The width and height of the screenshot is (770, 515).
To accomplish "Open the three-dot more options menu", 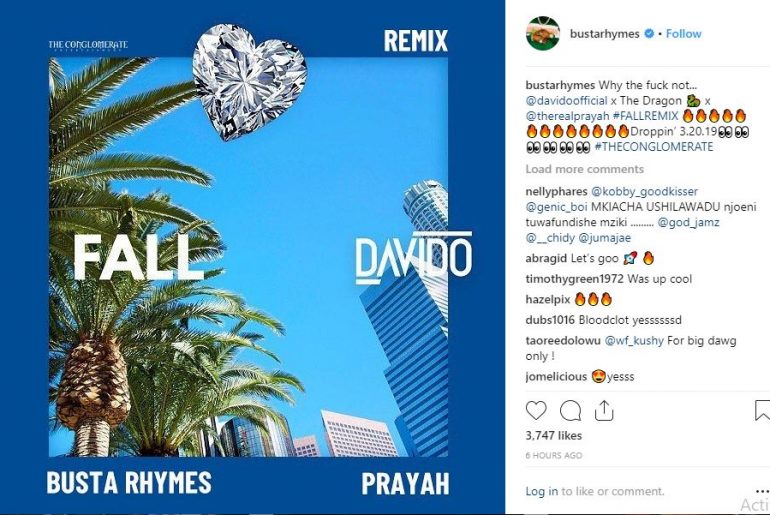I will tap(763, 491).
